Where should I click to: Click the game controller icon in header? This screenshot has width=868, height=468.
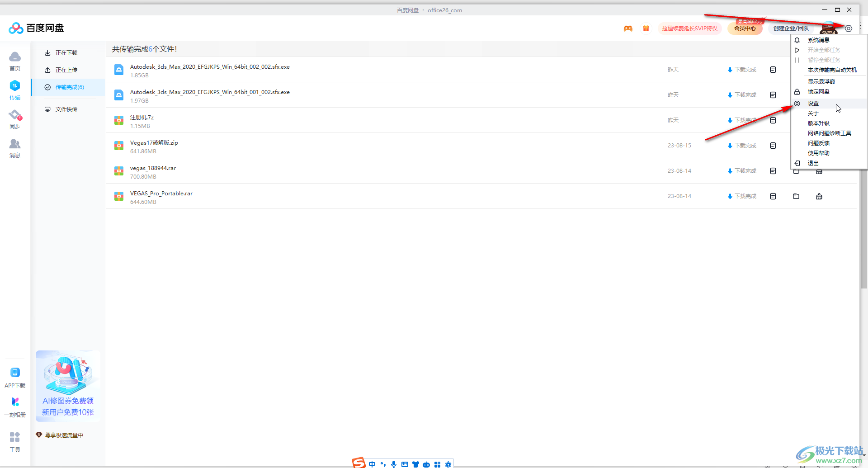pos(628,28)
